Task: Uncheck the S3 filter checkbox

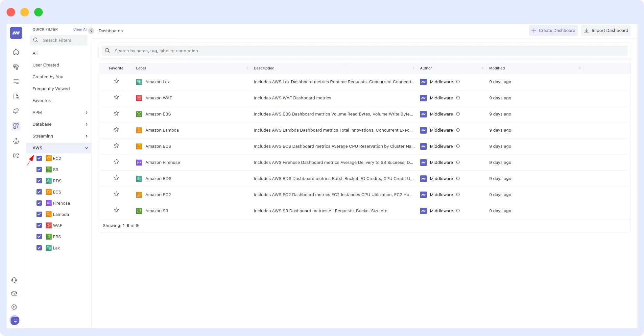Action: click(39, 169)
